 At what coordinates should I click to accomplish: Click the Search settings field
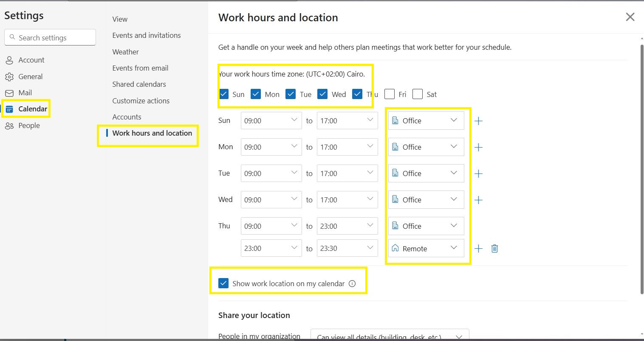coord(50,37)
